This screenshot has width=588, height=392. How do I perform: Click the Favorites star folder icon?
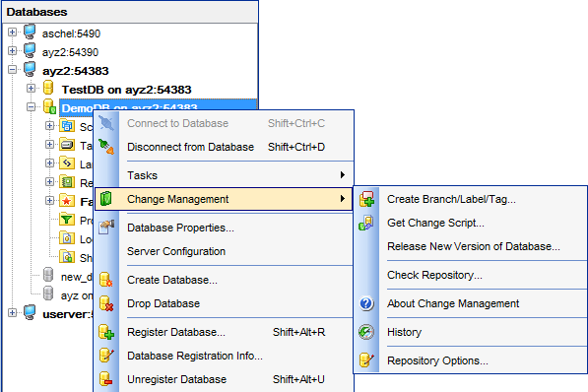click(67, 201)
